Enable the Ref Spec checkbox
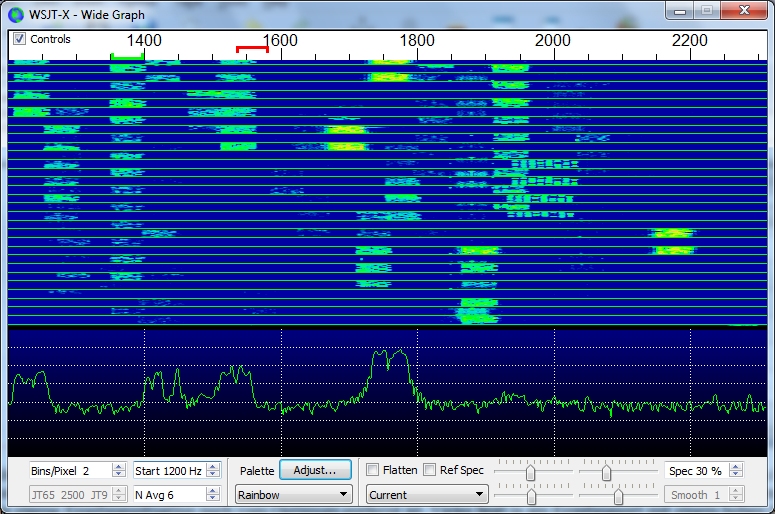775x514 pixels. [430, 470]
